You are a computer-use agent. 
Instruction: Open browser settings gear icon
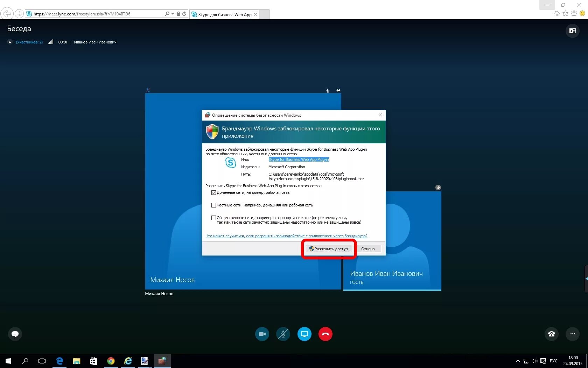click(574, 13)
